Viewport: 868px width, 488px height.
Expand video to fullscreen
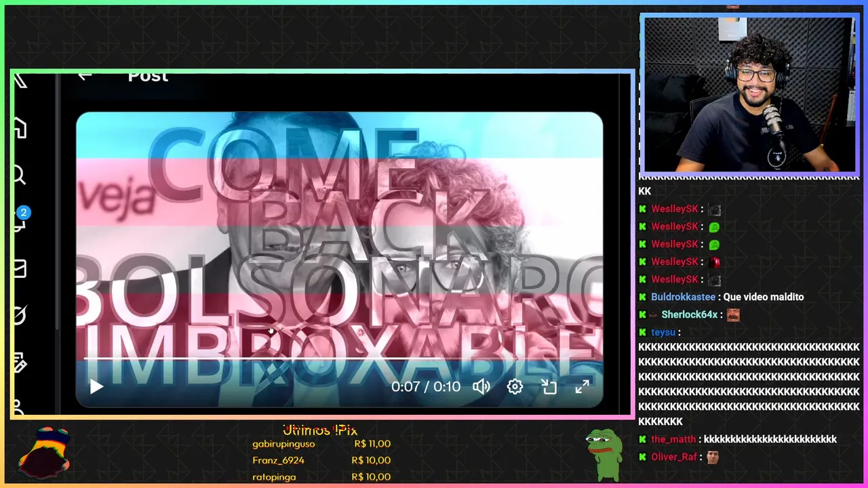[x=582, y=387]
